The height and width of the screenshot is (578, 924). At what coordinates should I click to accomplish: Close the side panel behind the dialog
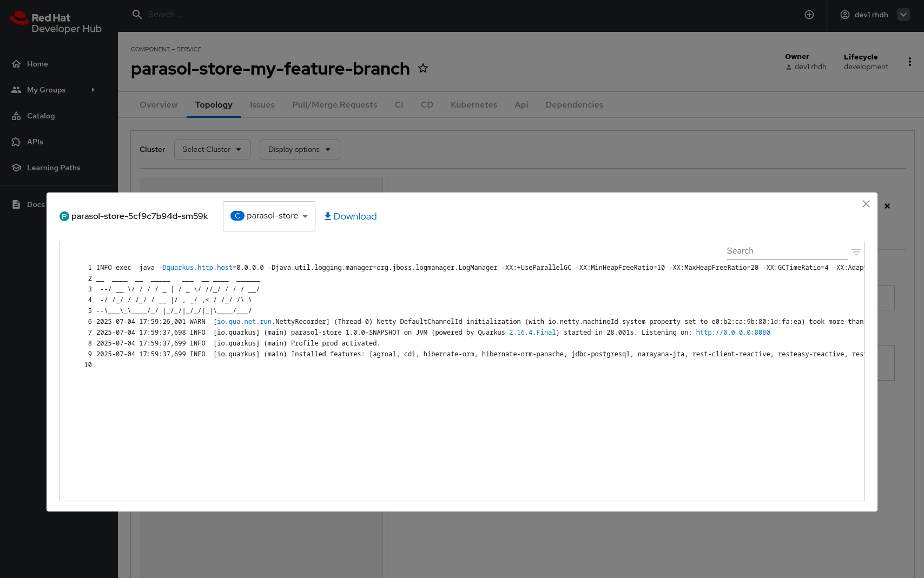point(887,206)
